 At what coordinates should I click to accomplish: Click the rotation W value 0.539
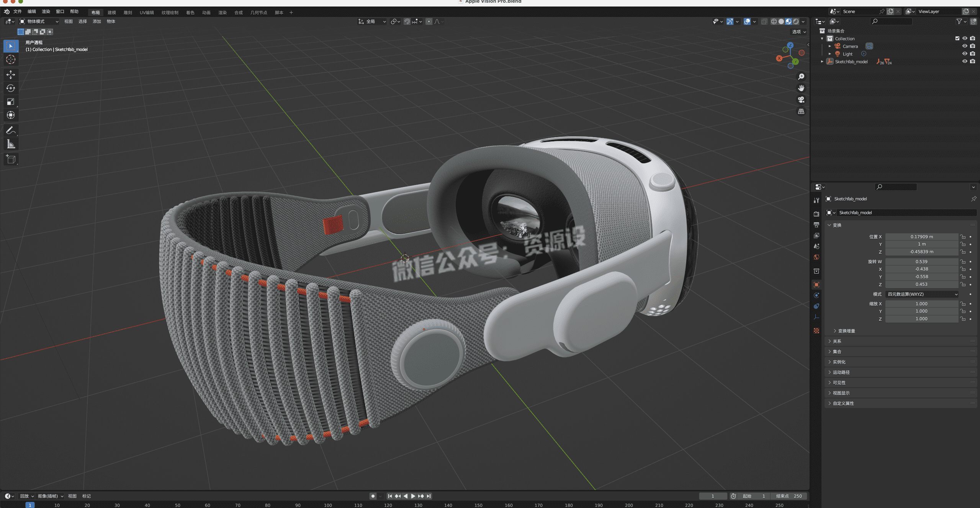[x=922, y=262]
